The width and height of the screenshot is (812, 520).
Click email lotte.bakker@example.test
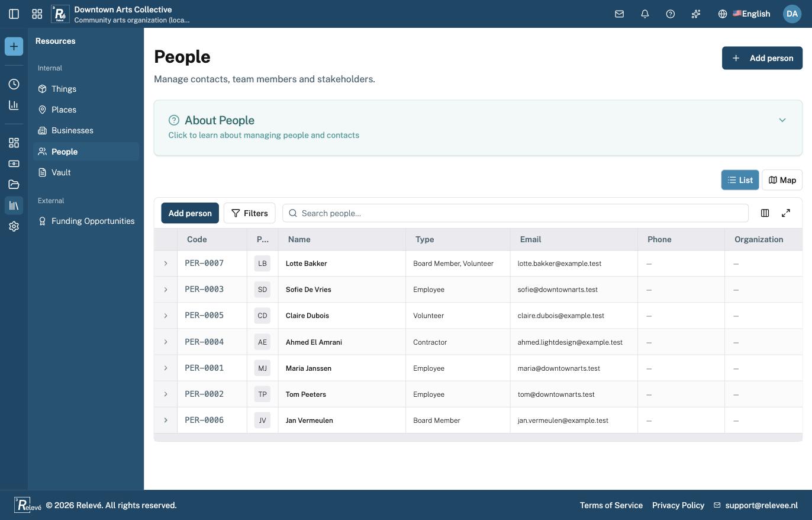coord(559,264)
